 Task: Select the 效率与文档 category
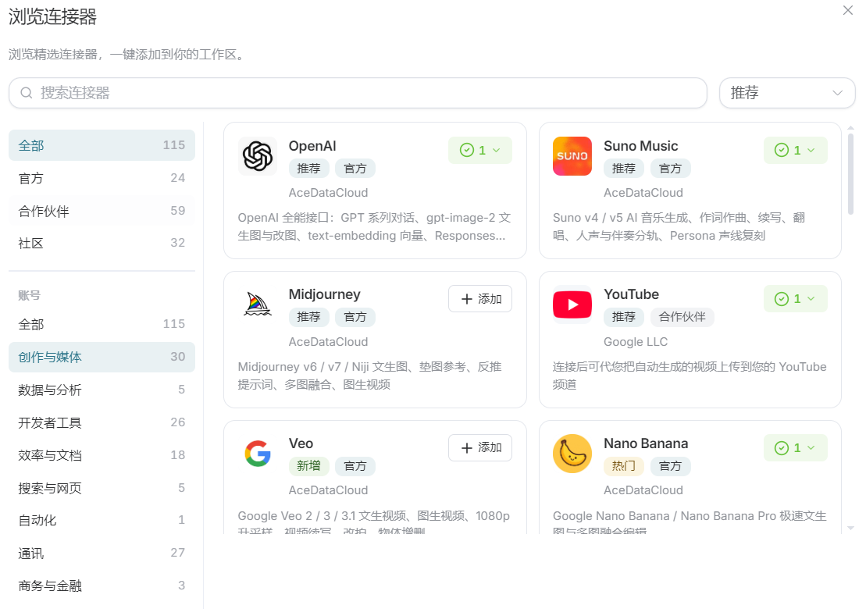[x=102, y=455]
